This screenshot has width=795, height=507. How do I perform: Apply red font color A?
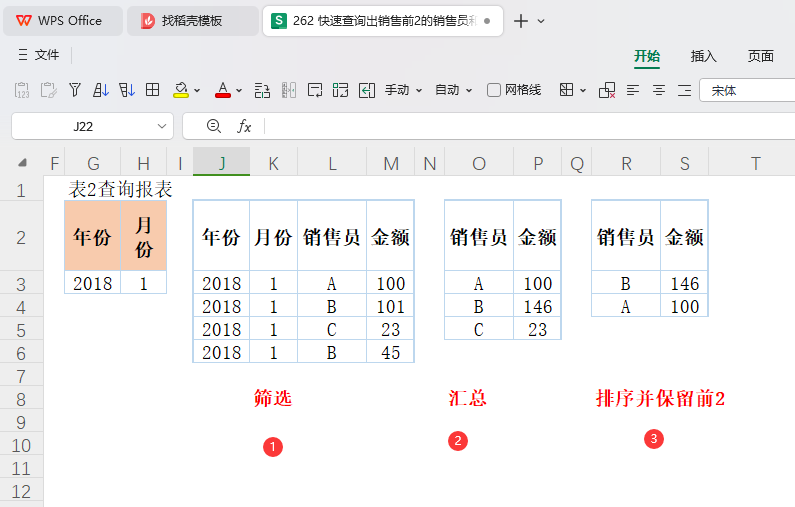click(223, 90)
